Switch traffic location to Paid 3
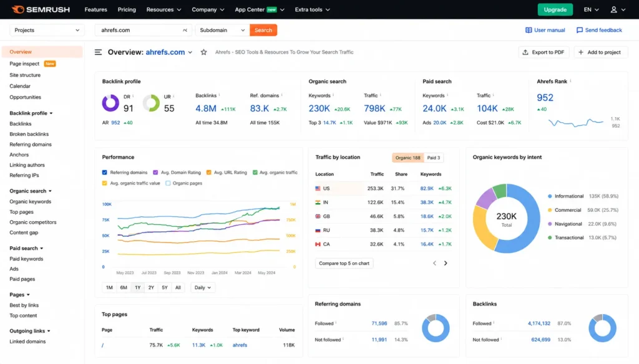The image size is (639, 364). [433, 158]
